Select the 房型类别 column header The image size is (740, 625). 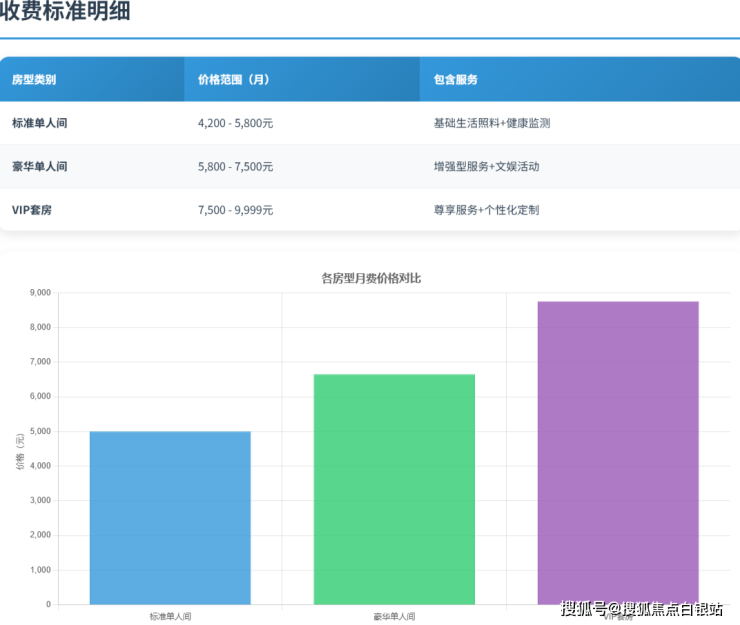pos(34,79)
